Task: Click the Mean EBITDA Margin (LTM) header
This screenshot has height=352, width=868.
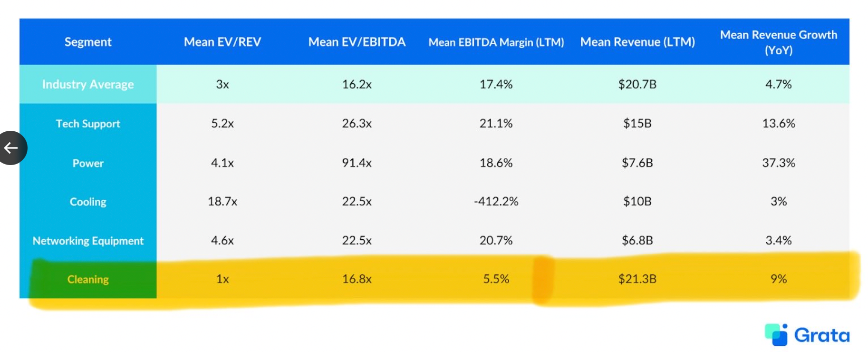Action: tap(496, 42)
